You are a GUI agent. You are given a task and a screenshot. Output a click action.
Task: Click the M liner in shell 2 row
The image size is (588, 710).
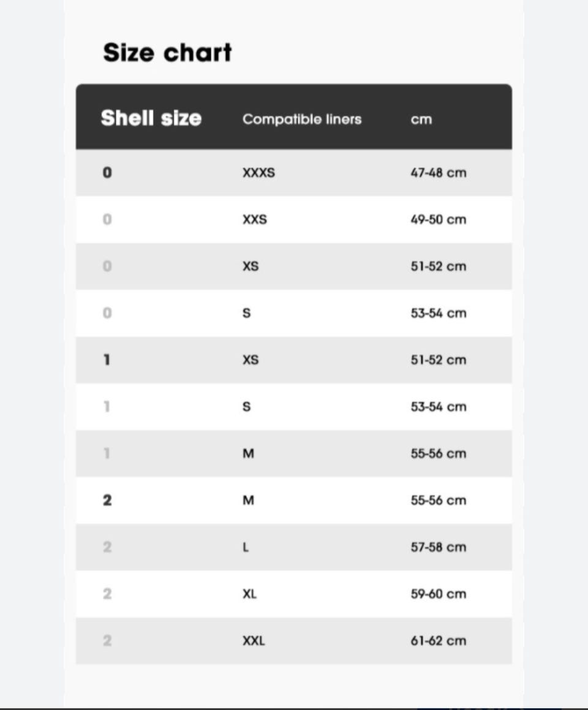coord(248,500)
